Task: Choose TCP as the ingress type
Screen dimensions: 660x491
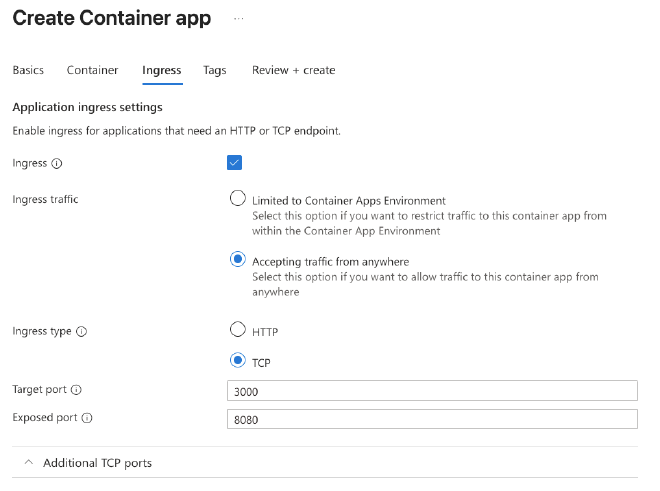Action: (x=238, y=360)
